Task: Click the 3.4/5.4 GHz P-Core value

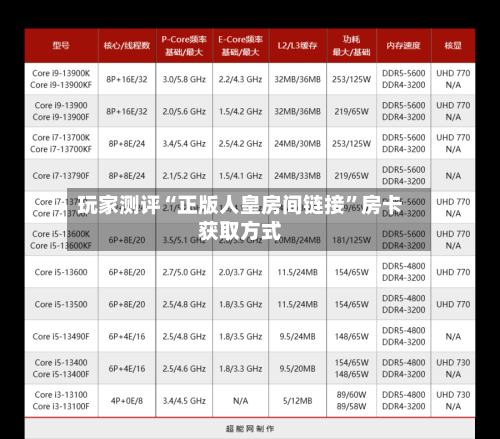Action: (x=184, y=144)
